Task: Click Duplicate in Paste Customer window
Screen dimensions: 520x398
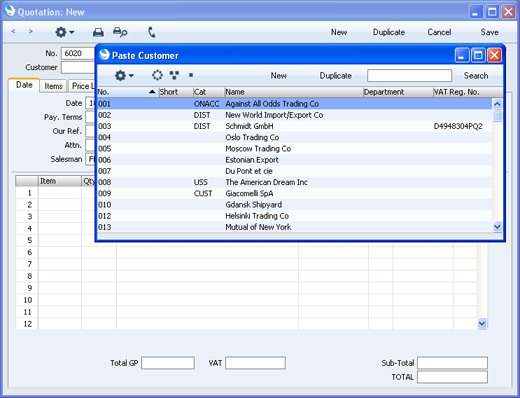Action: pos(336,76)
